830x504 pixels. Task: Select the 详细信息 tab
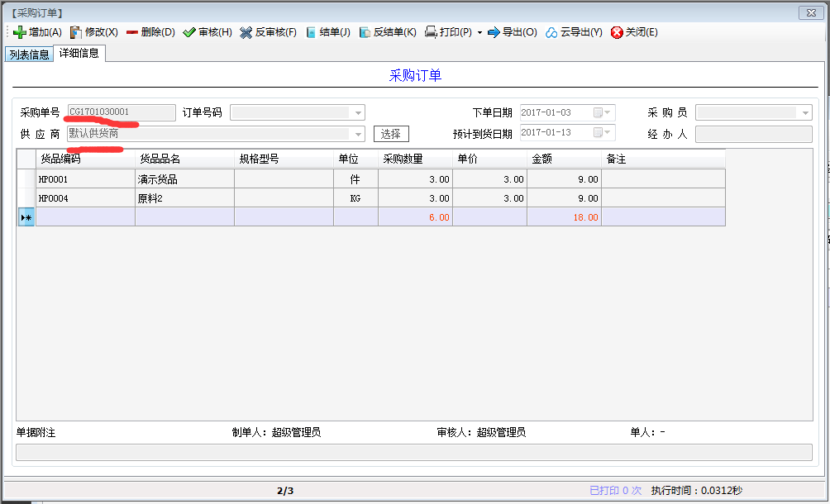tap(79, 54)
